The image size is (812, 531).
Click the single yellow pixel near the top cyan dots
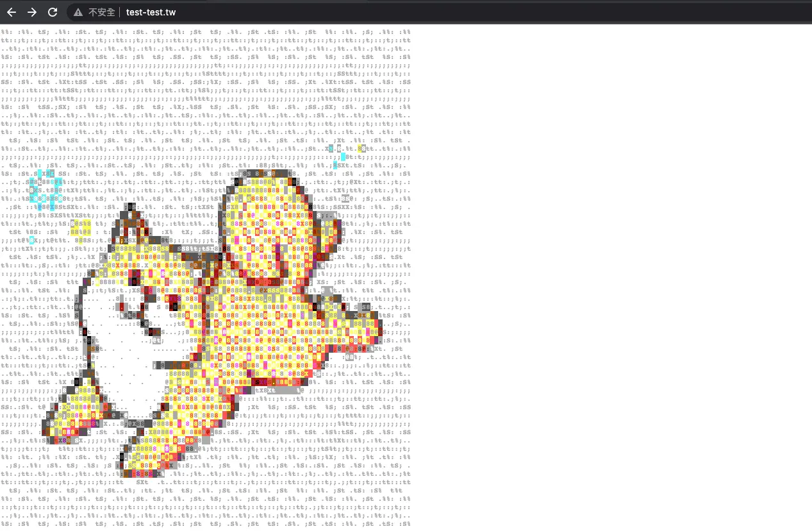pyautogui.click(x=360, y=148)
